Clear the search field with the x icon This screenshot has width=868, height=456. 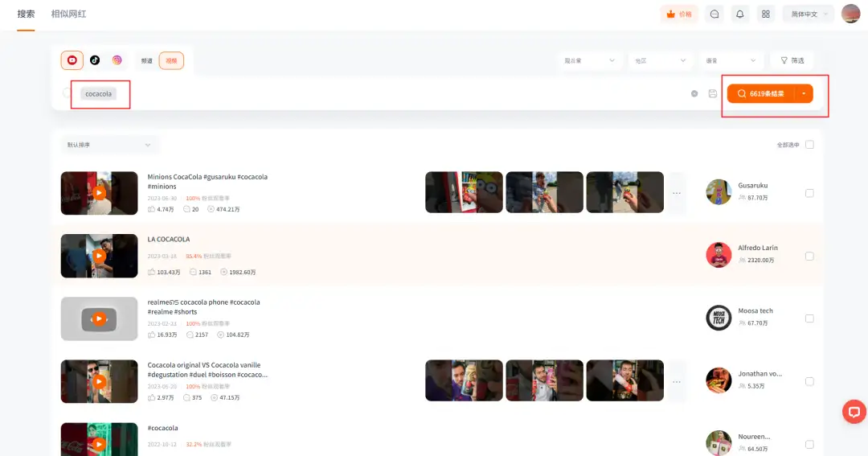pyautogui.click(x=694, y=93)
